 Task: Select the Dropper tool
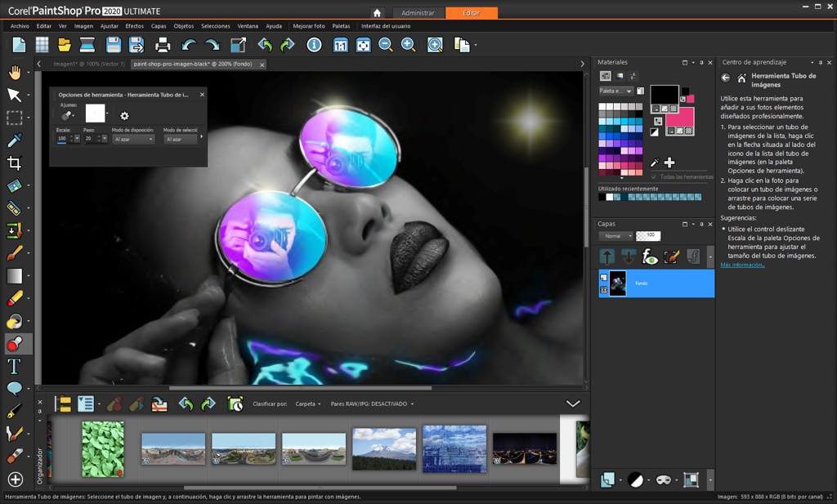click(15, 139)
